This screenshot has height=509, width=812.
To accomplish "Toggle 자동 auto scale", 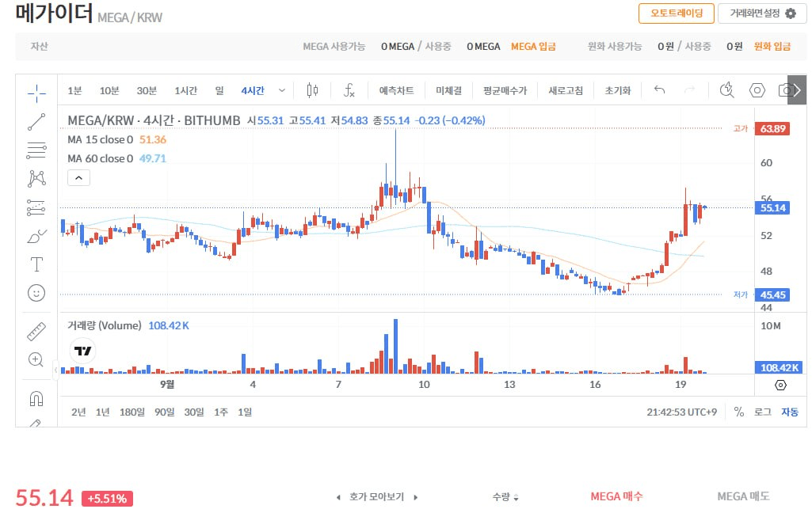I will point(790,412).
